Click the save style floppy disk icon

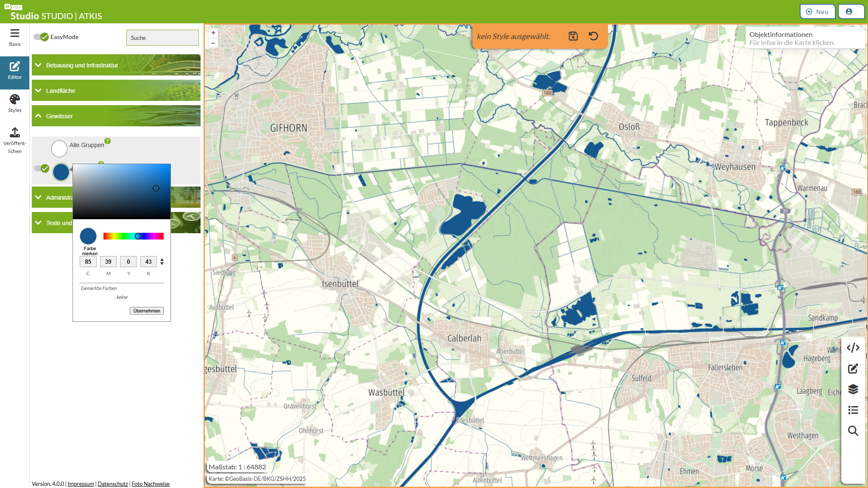[573, 36]
